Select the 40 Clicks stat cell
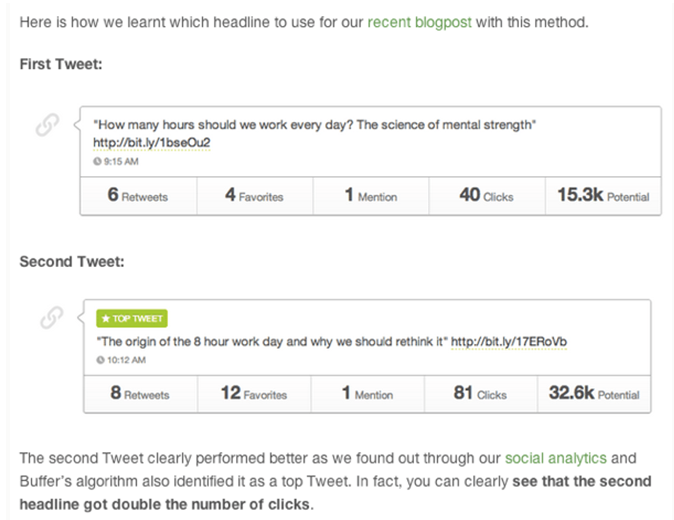 (487, 196)
